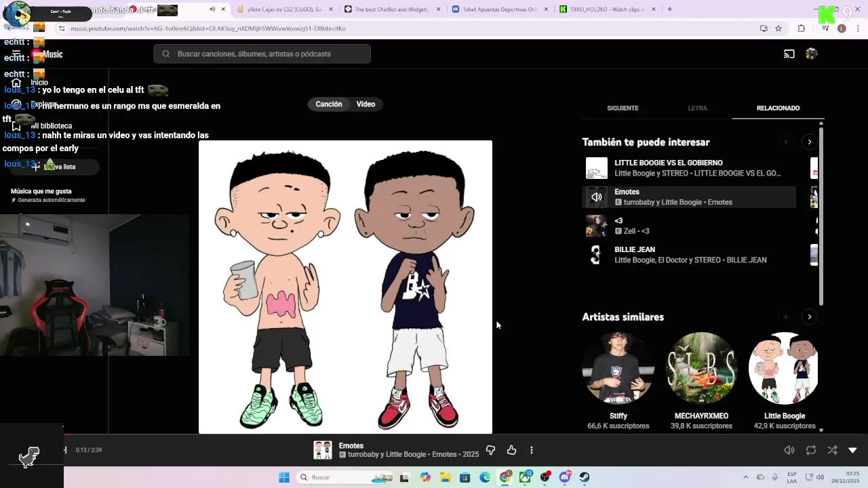Image resolution: width=868 pixels, height=488 pixels.
Task: Click the microphone tray icon
Action: (775, 477)
